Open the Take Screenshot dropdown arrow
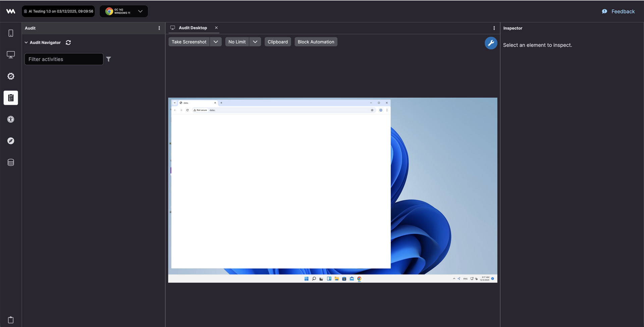Image resolution: width=644 pixels, height=327 pixels. tap(216, 42)
